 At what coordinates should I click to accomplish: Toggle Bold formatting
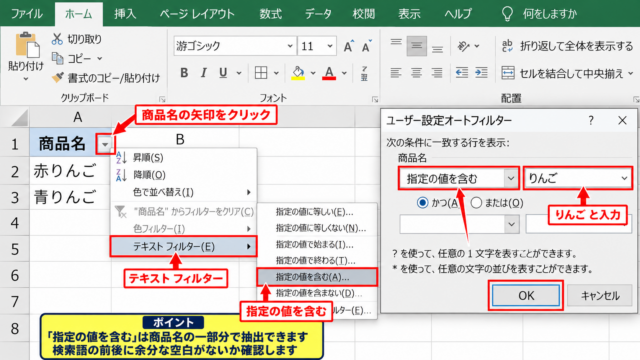click(184, 73)
